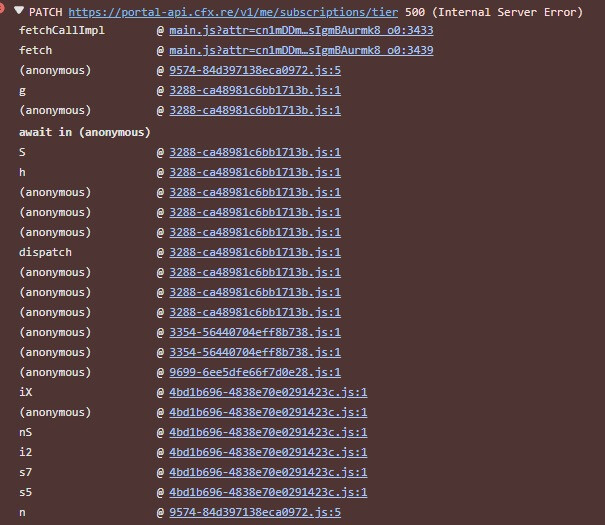Open source link for the i2 frame
This screenshot has height=525, width=605.
pyautogui.click(x=268, y=452)
